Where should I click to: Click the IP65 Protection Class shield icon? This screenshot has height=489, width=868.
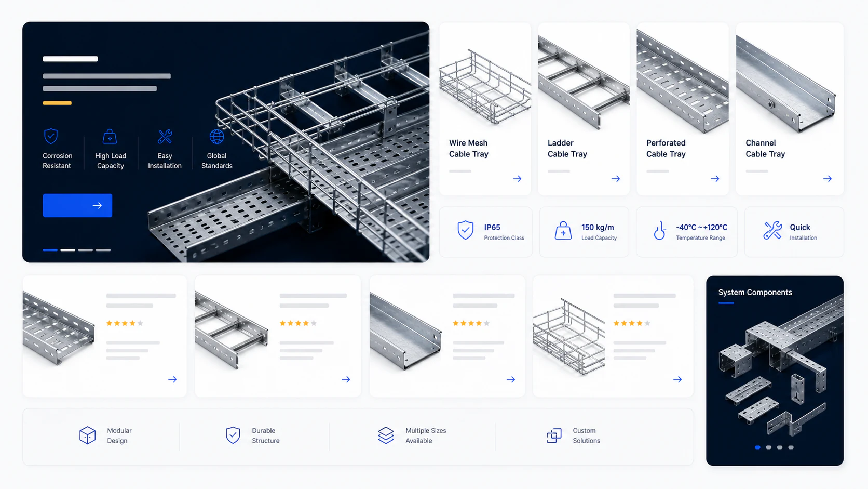click(465, 230)
